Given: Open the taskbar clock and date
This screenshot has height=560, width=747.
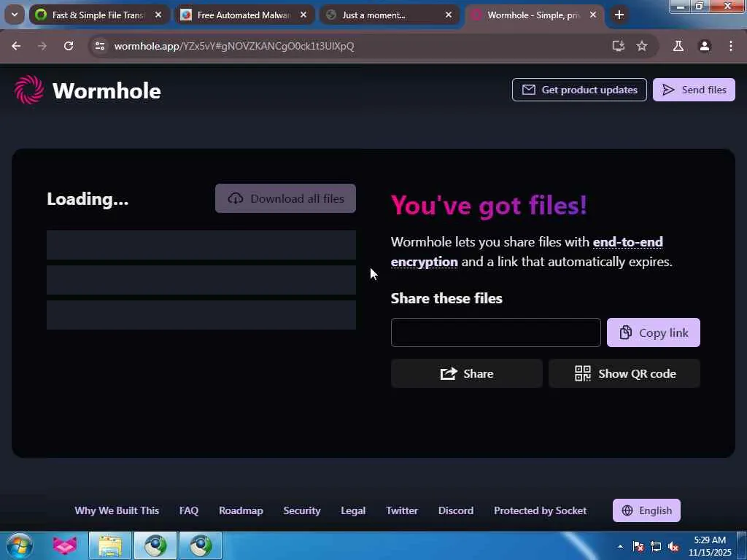Looking at the screenshot, I should (x=710, y=545).
